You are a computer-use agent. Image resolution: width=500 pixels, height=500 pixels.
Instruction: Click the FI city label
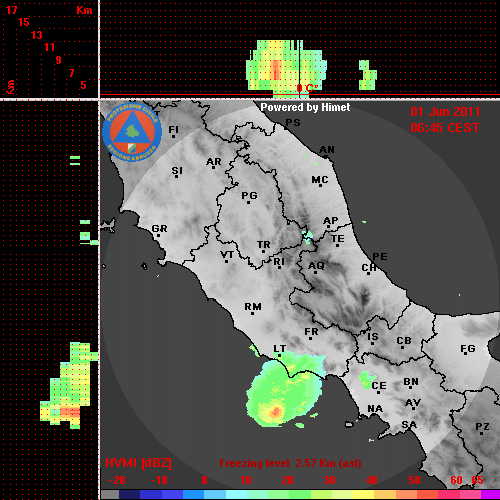pos(173,129)
